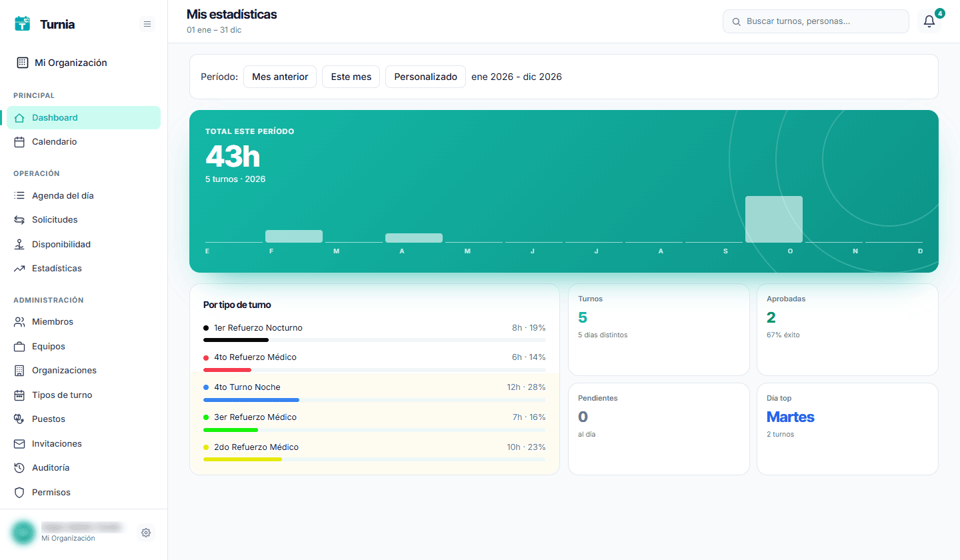Select the Este mes period
This screenshot has width=960, height=560.
click(351, 77)
